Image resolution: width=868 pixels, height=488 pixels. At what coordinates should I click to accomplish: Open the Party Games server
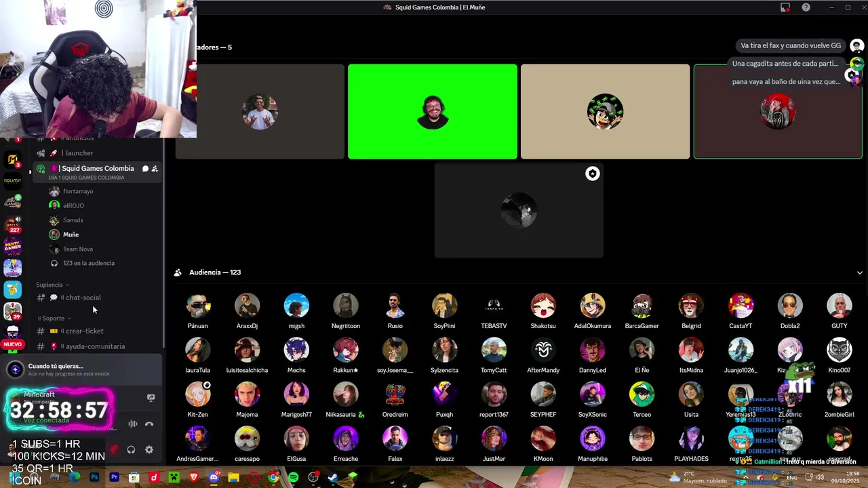pos(13,245)
